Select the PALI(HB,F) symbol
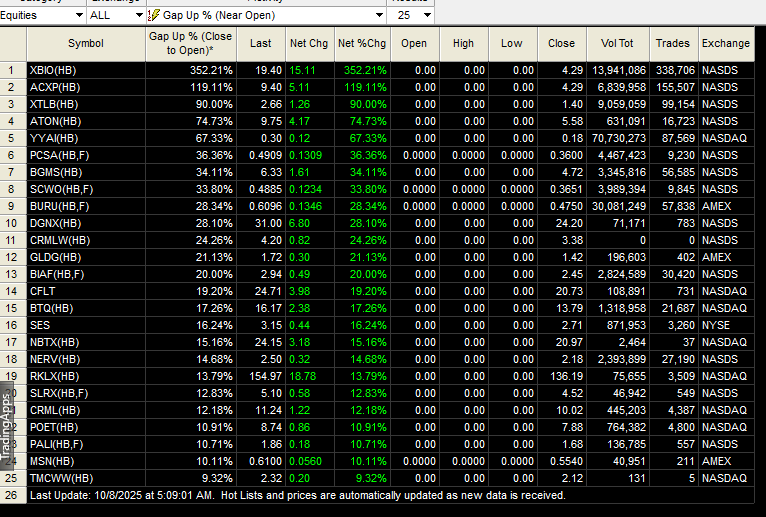 (x=56, y=444)
